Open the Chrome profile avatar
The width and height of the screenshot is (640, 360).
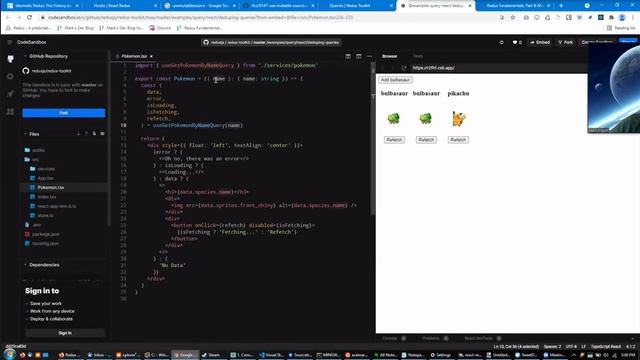(x=622, y=18)
